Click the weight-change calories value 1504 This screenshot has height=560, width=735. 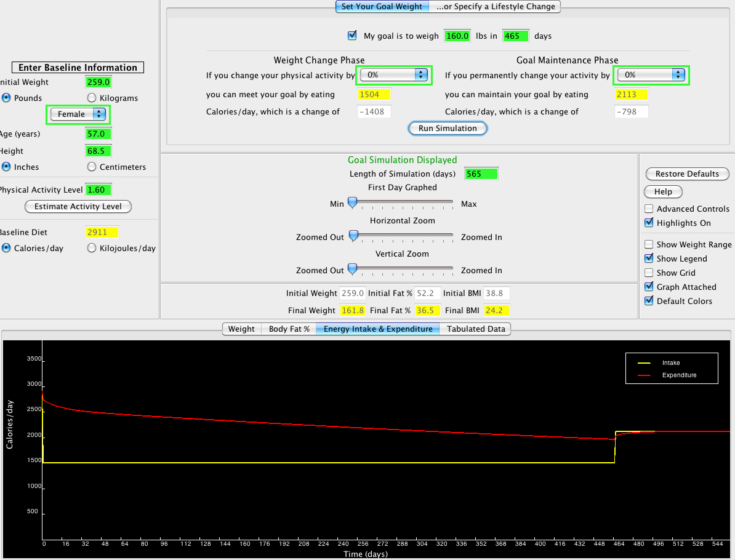coord(374,94)
